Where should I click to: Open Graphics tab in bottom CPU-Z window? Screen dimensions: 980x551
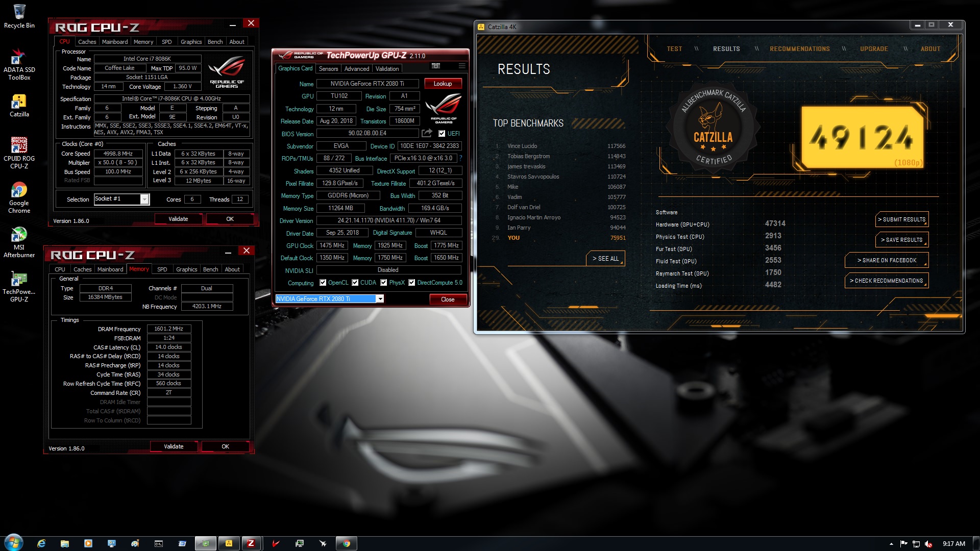pyautogui.click(x=186, y=269)
